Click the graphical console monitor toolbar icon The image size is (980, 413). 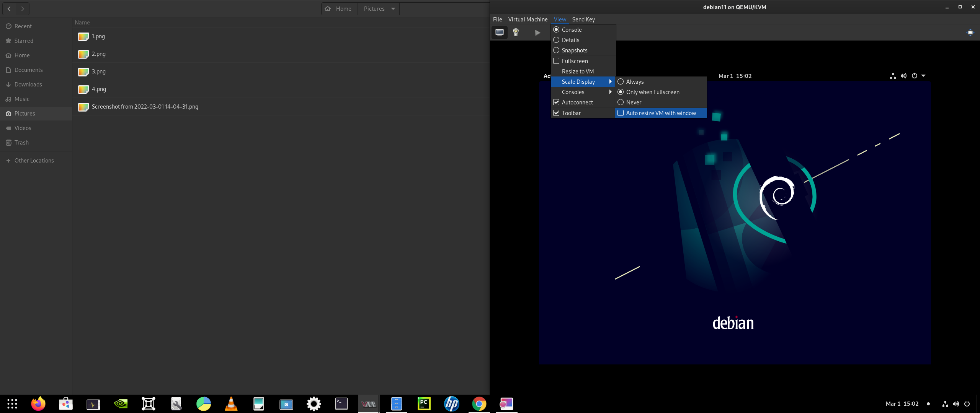[x=499, y=33]
